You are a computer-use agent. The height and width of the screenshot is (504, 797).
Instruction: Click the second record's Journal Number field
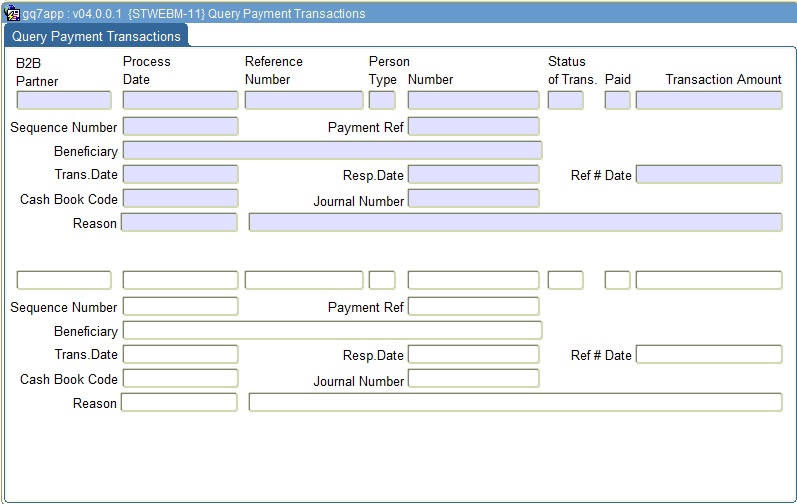(473, 378)
